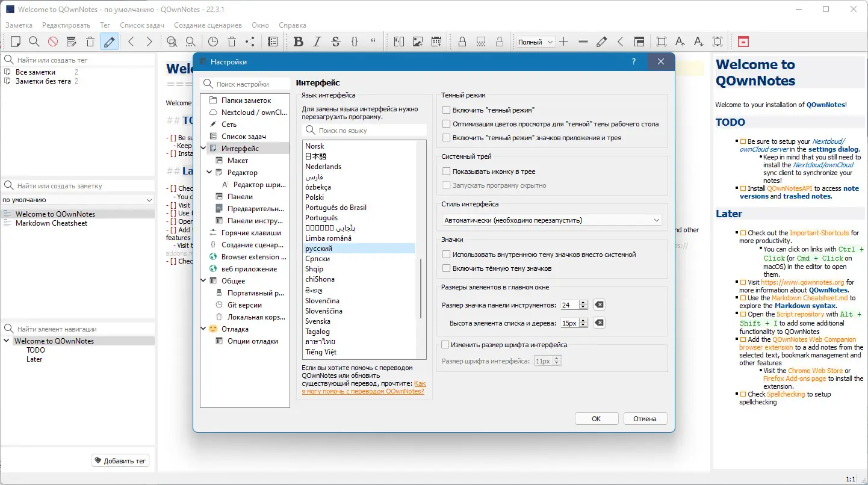Open the Important-Shortcuts link in the preview
Image resolution: width=868 pixels, height=485 pixels.
(x=819, y=233)
